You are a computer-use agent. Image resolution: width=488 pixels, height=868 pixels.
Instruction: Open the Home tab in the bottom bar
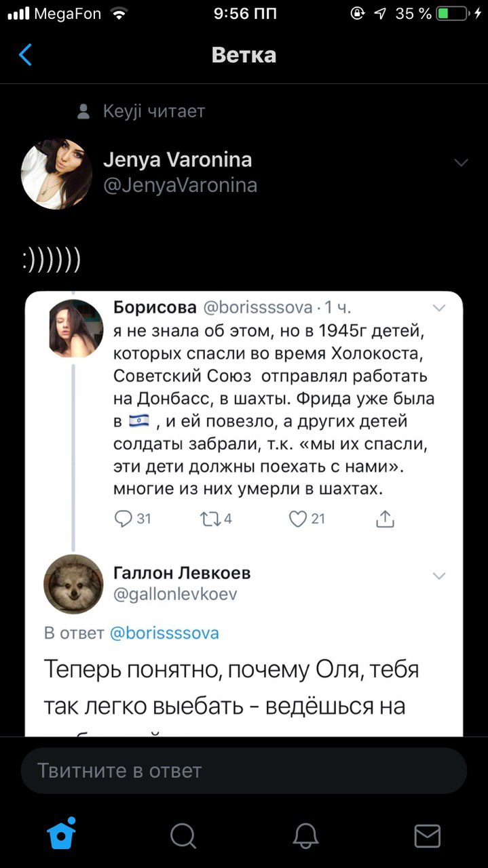pyautogui.click(x=61, y=834)
